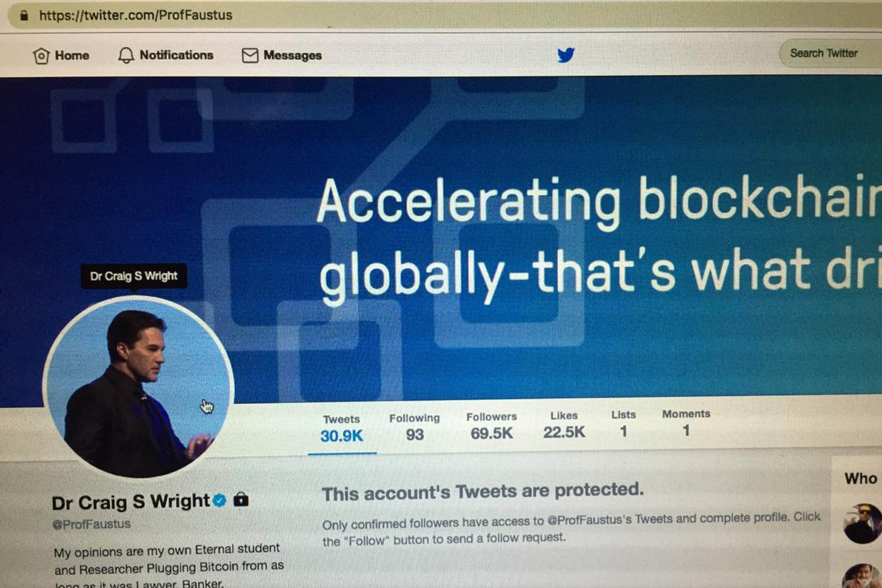The height and width of the screenshot is (588, 882).
Task: Click the @ProfFaustus handle link
Action: 91,524
